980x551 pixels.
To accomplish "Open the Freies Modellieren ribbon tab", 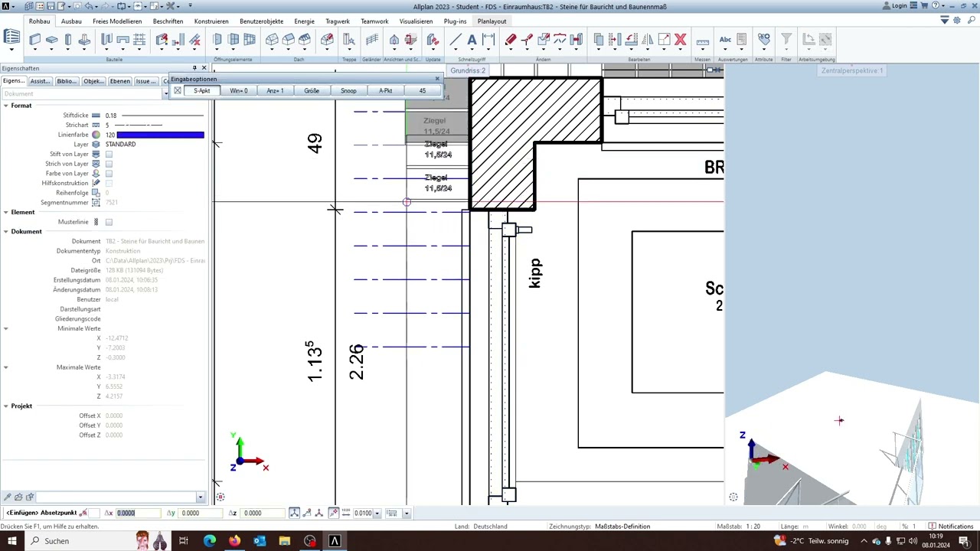I will pyautogui.click(x=117, y=21).
